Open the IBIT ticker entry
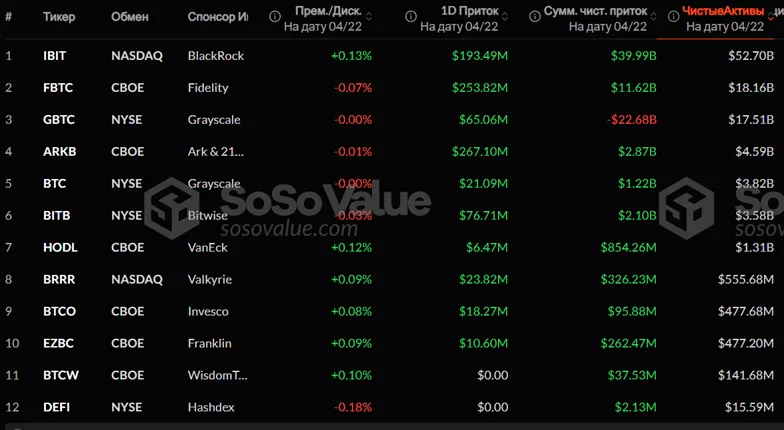Image resolution: width=784 pixels, height=430 pixels. [x=54, y=55]
